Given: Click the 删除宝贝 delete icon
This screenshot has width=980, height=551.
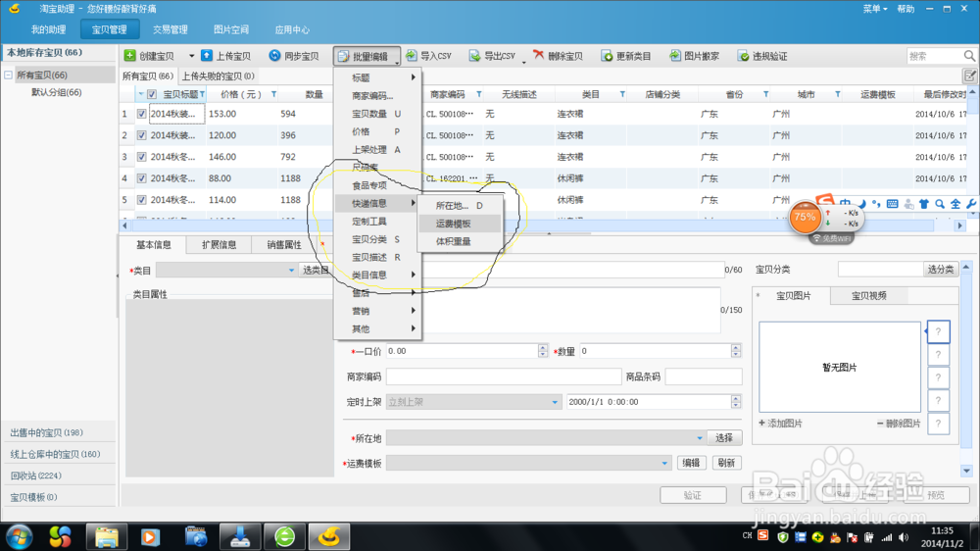Looking at the screenshot, I should click(538, 55).
